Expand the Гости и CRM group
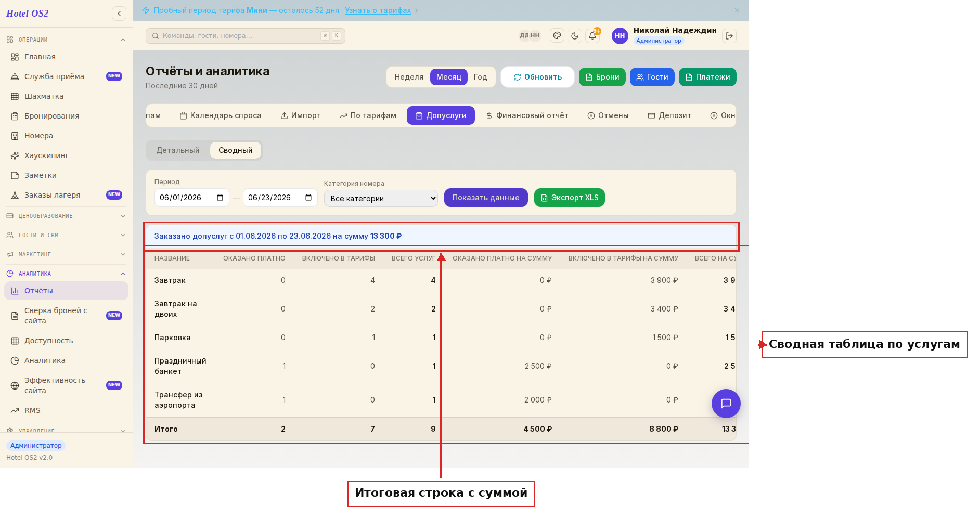980x519 pixels. tap(67, 235)
